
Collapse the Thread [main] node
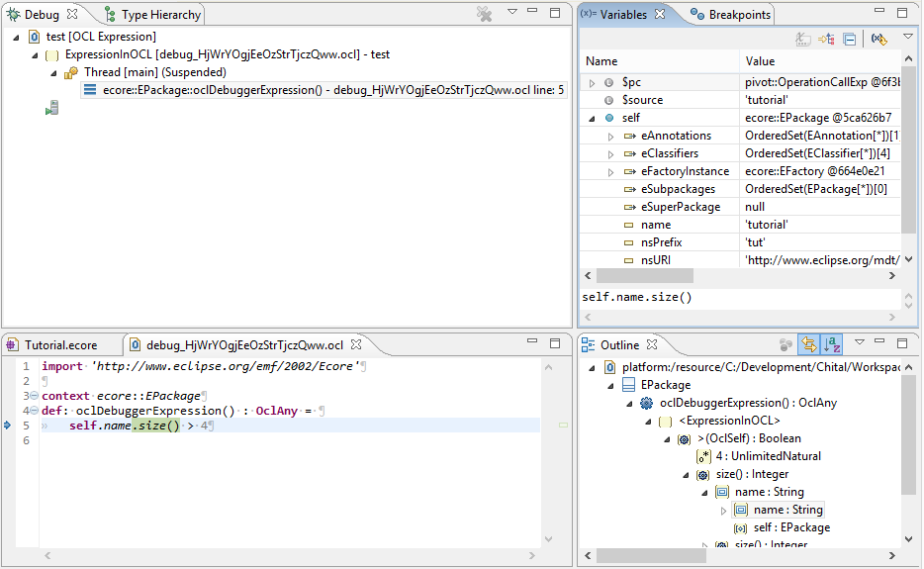coord(53,73)
